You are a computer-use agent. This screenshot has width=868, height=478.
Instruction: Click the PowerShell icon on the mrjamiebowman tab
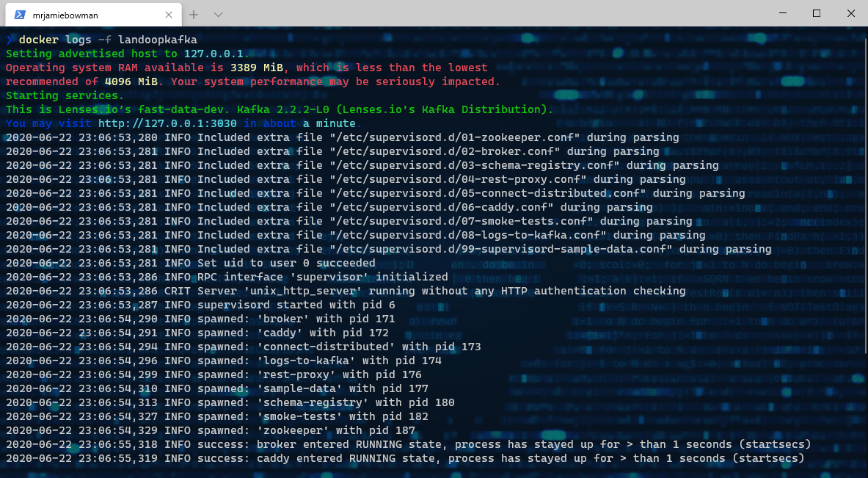(x=20, y=15)
